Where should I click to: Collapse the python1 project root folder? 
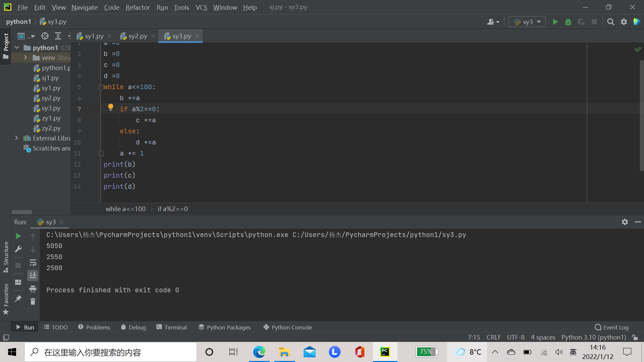(17, 48)
